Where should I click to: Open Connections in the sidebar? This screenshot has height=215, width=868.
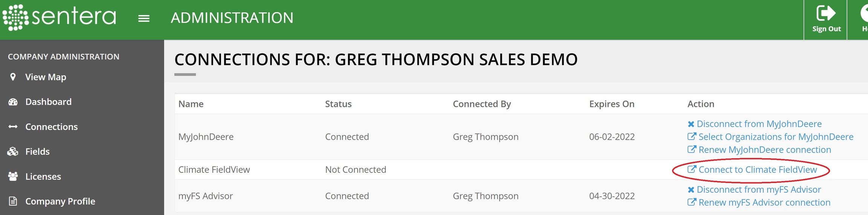click(51, 127)
